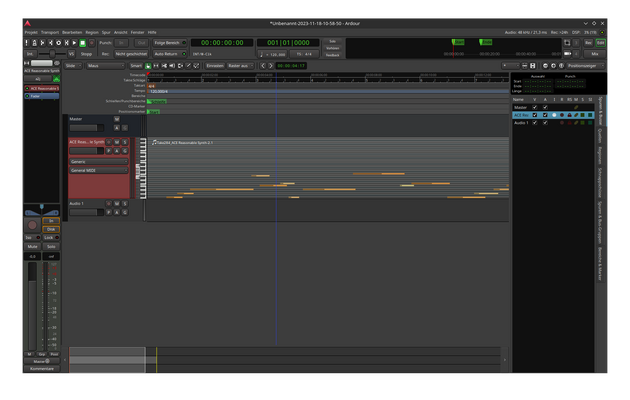Image resolution: width=630 pixels, height=400 pixels.
Task: Solo the ACE Reasonable Synth track
Action: coord(125,142)
